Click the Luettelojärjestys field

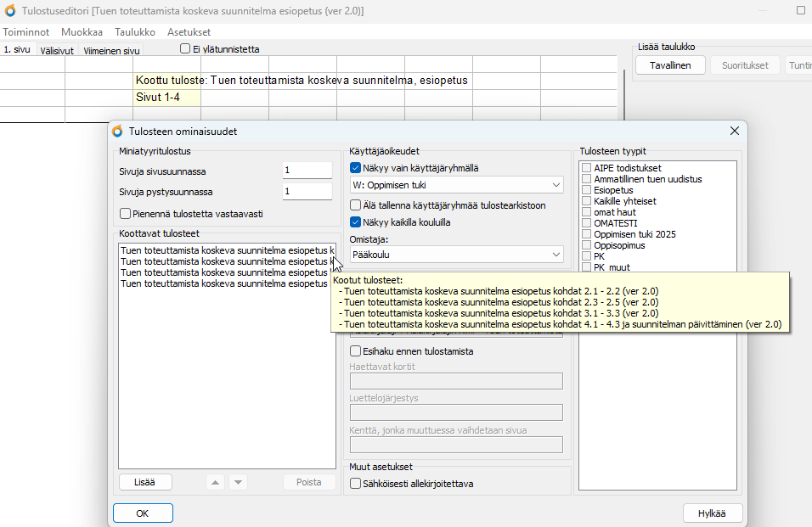[x=456, y=412]
